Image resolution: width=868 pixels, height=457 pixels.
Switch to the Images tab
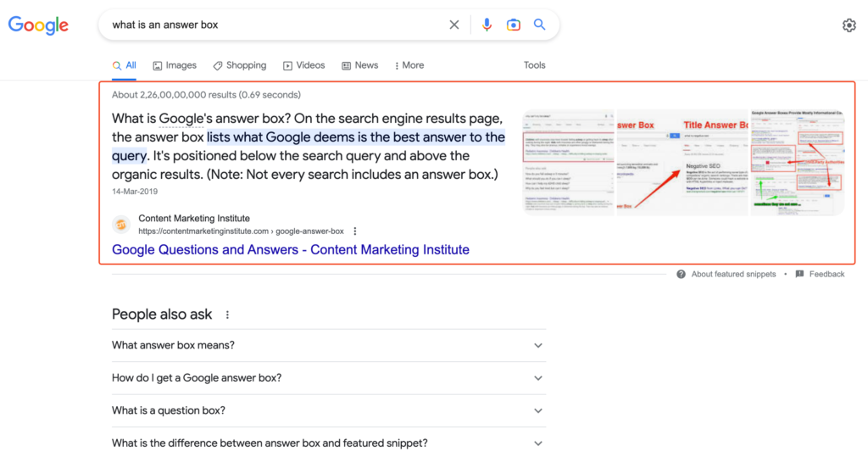point(175,65)
